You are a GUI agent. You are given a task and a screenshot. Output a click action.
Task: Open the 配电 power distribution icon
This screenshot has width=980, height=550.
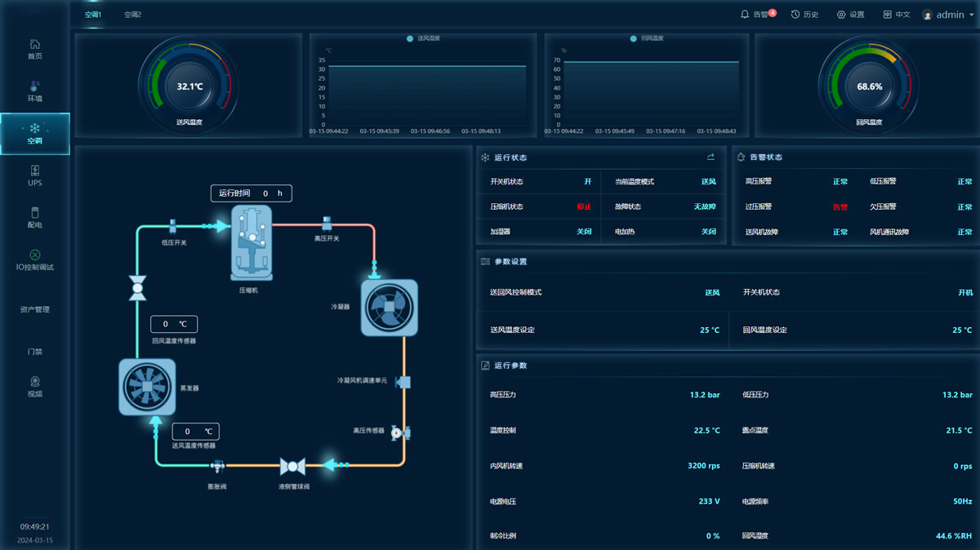coord(34,212)
